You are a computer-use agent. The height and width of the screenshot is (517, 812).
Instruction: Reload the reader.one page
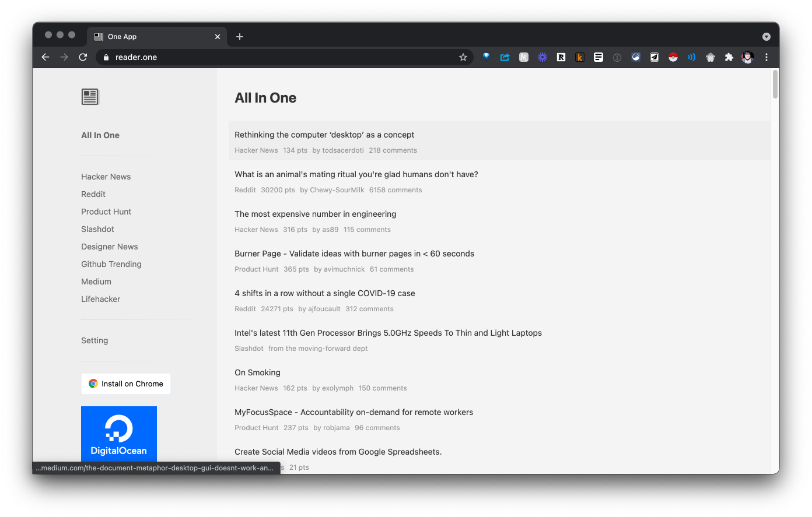83,57
